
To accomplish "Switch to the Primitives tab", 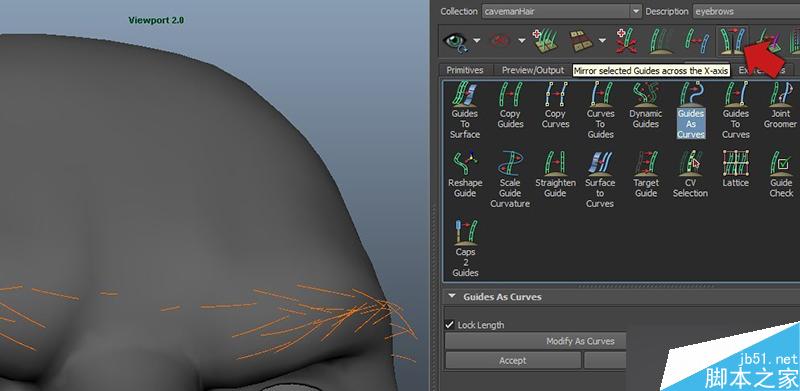I will (x=464, y=70).
